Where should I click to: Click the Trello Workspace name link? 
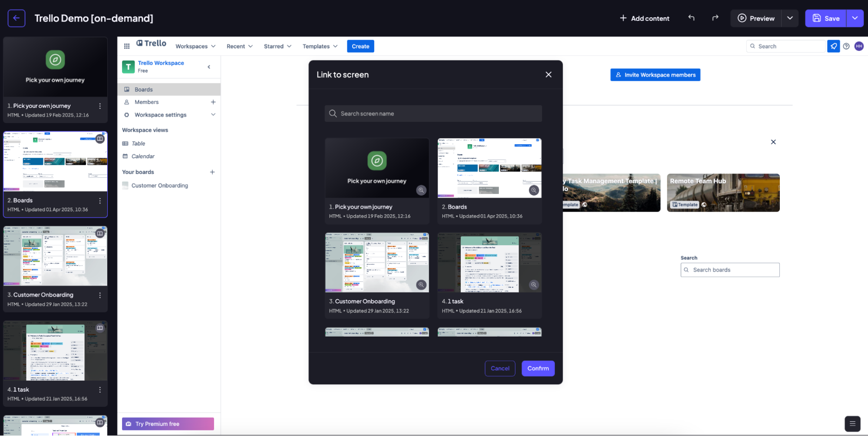click(161, 63)
